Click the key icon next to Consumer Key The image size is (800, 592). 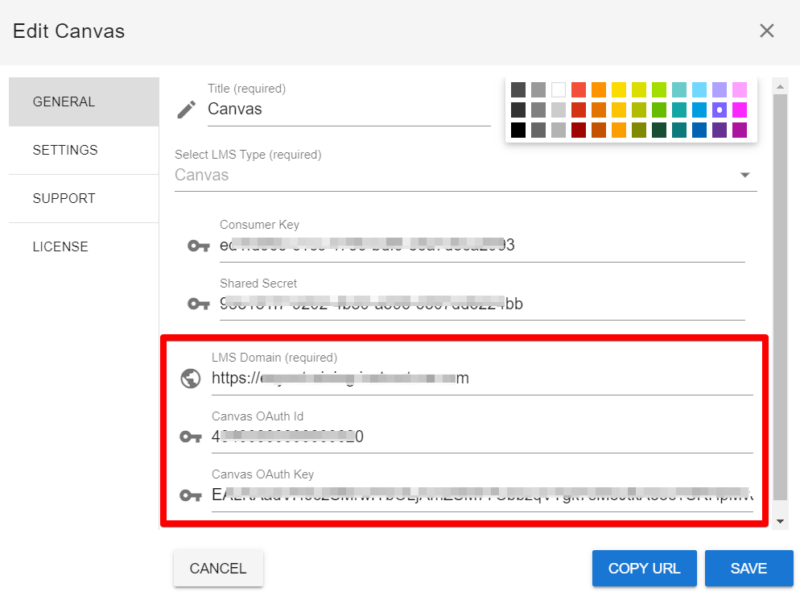tap(198, 246)
